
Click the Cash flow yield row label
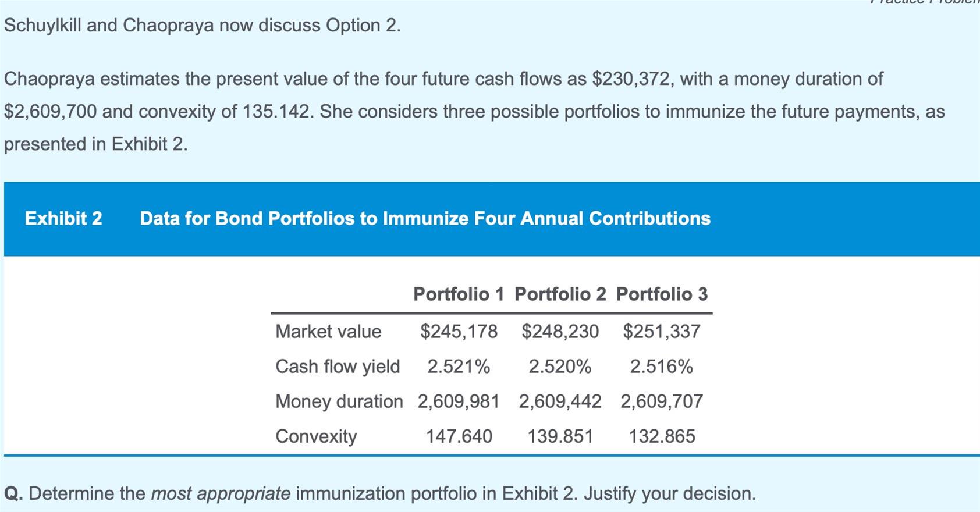click(x=338, y=367)
